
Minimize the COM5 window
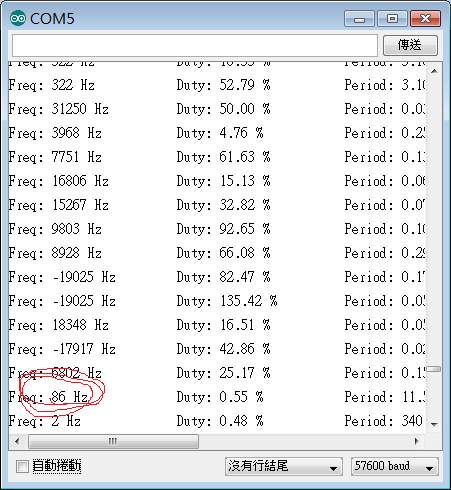point(359,19)
